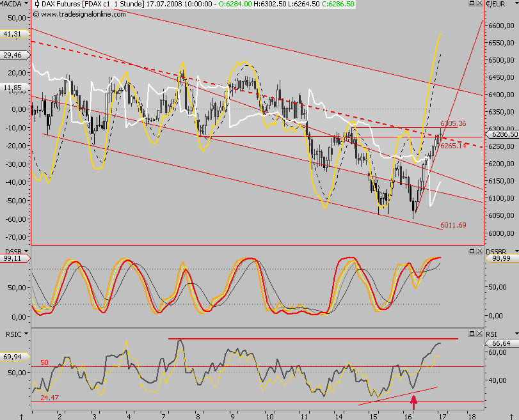Close the main DAX Futures chart pane
Screen dimensions: 519x420
[x=479, y=3]
